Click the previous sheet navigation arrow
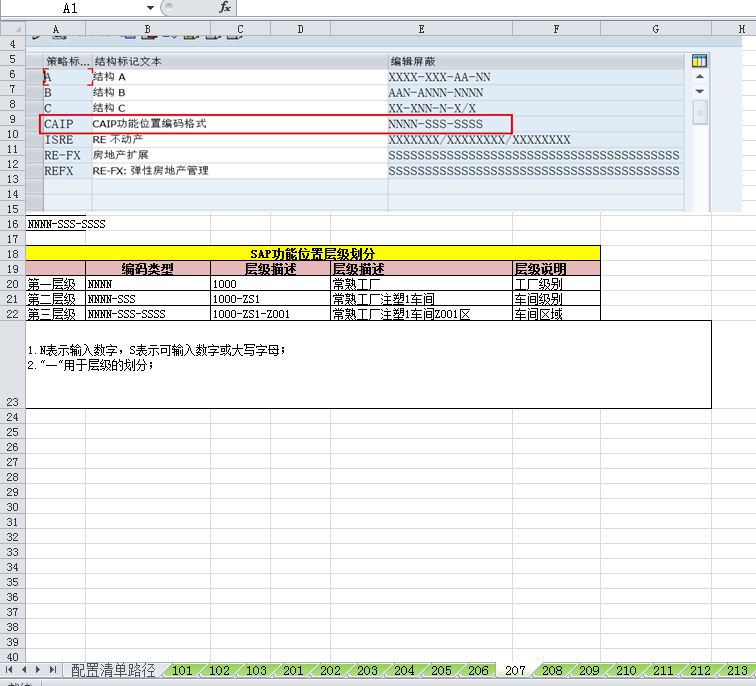Viewport: 756px width, 686px height. (24, 670)
